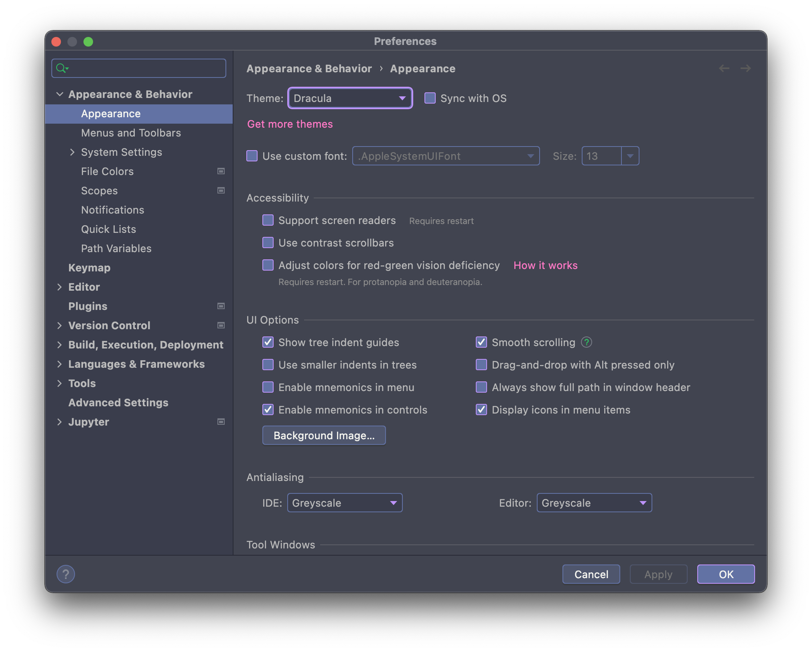Disable Show tree indent guides

(x=268, y=342)
